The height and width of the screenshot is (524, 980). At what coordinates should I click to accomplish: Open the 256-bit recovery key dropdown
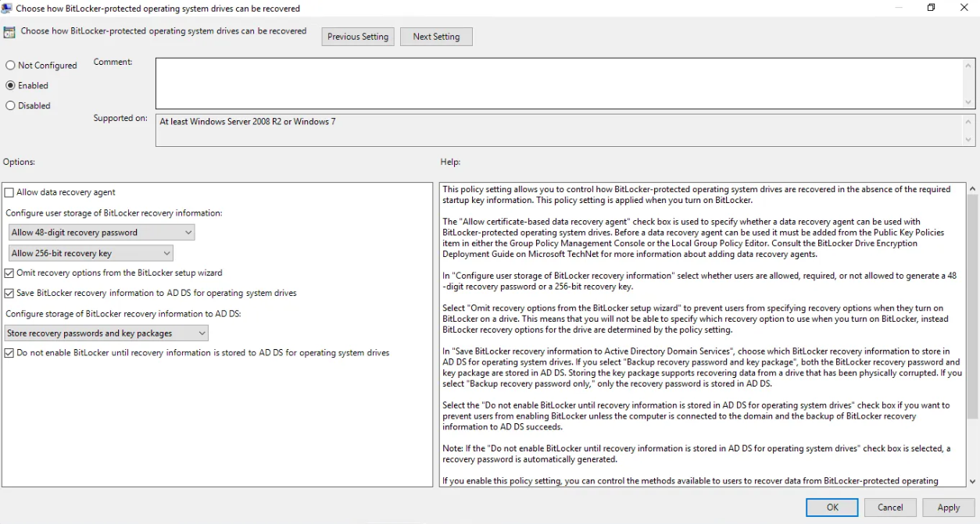point(90,253)
